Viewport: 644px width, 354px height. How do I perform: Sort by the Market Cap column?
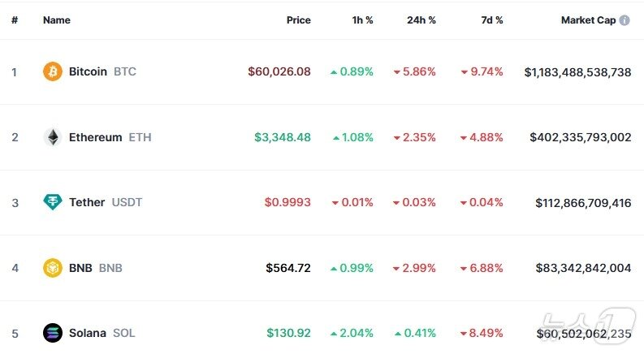click(x=588, y=20)
